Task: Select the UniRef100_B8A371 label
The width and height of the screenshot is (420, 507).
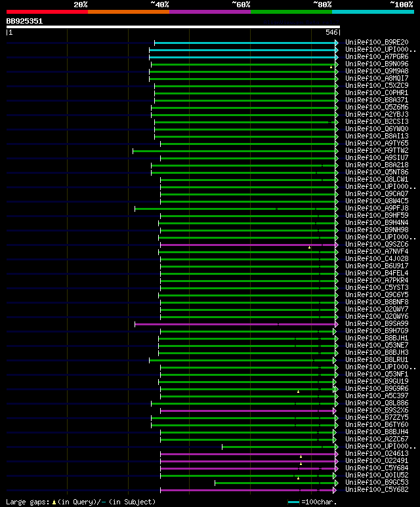Action: pyautogui.click(x=377, y=100)
